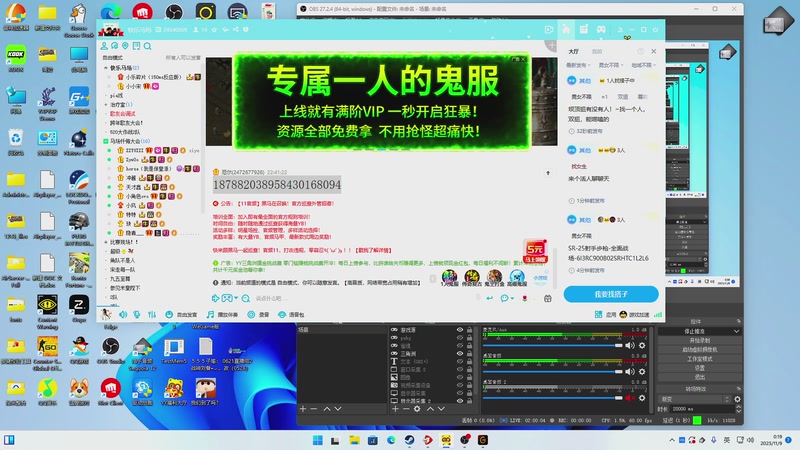Toggle visibility eye of 三角洲 source
Image resolution: width=800 pixels, height=450 pixels.
(x=460, y=354)
